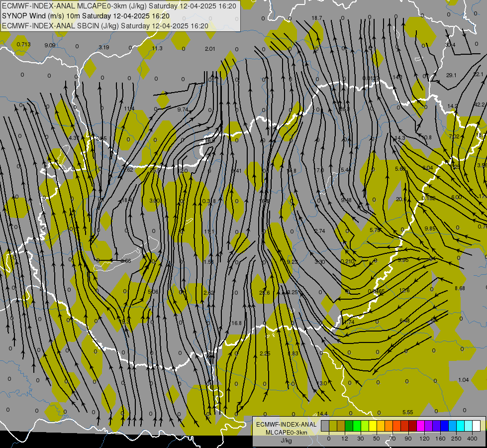Select the purple legend swatch
487x448 pixels.
coord(429,426)
